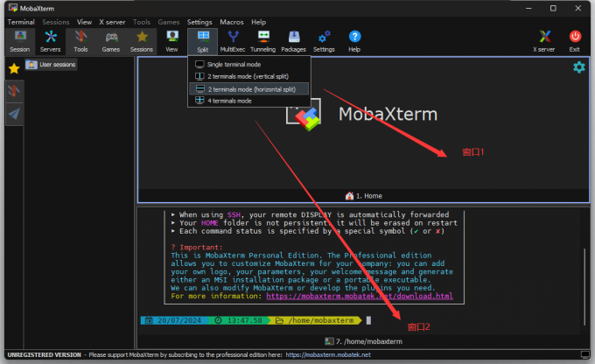Open the Terminal menu

21,22
